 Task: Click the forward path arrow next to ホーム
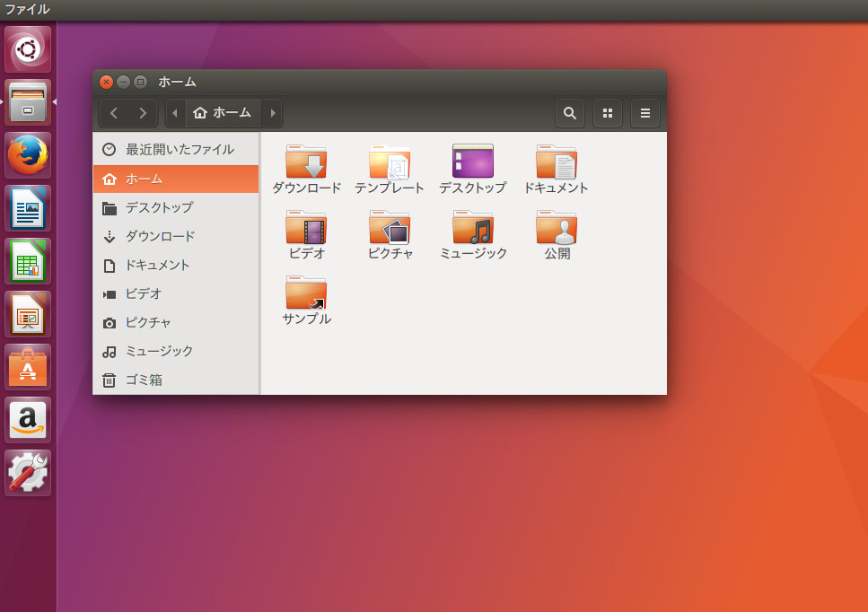coord(272,113)
